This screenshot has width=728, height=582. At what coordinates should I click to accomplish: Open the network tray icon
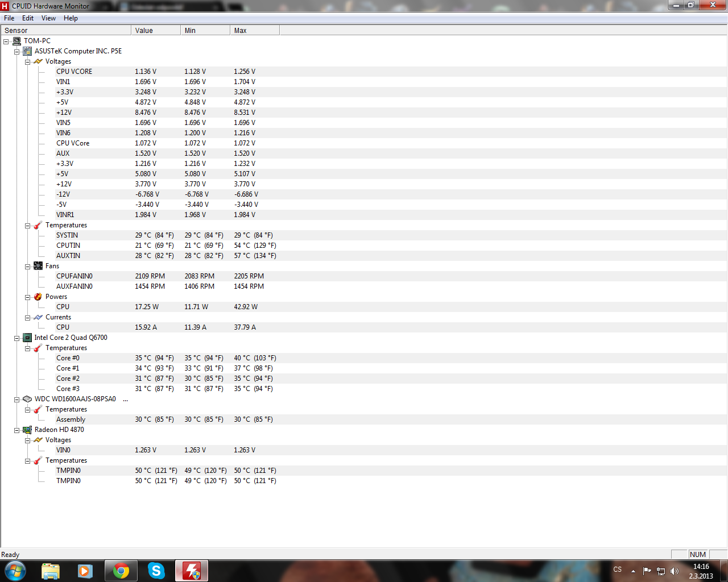pos(661,571)
